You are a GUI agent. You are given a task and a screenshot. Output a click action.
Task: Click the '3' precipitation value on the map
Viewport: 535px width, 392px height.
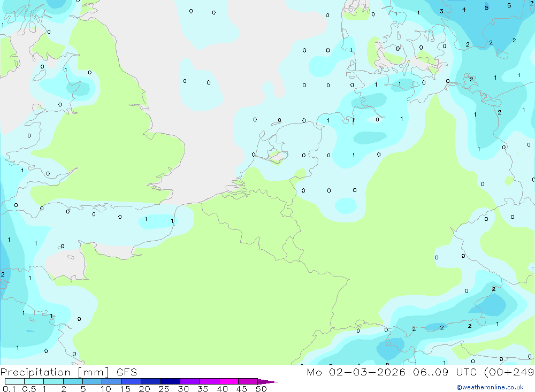pyautogui.click(x=441, y=11)
